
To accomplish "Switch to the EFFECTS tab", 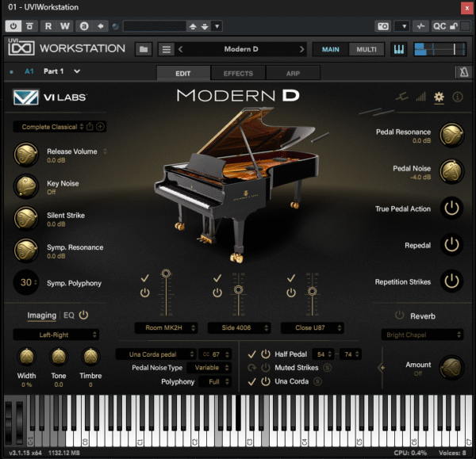I will (238, 73).
